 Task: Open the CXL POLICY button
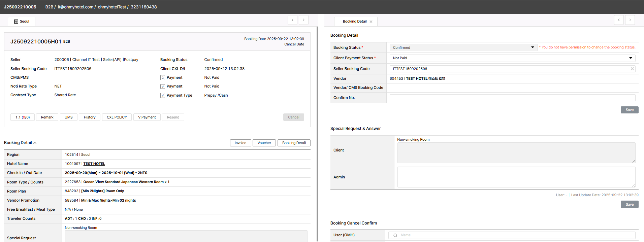(117, 117)
